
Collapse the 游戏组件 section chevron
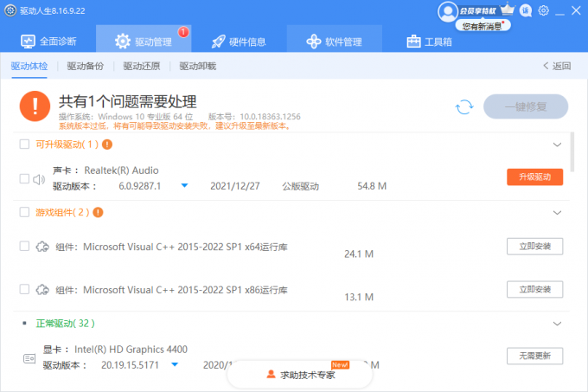(557, 212)
